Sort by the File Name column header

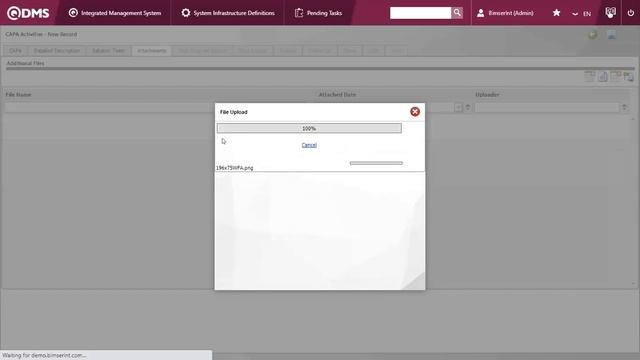point(18,95)
